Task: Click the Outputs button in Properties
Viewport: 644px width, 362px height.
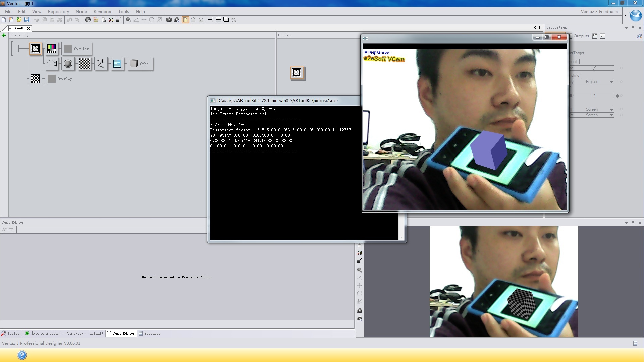Action: [581, 36]
